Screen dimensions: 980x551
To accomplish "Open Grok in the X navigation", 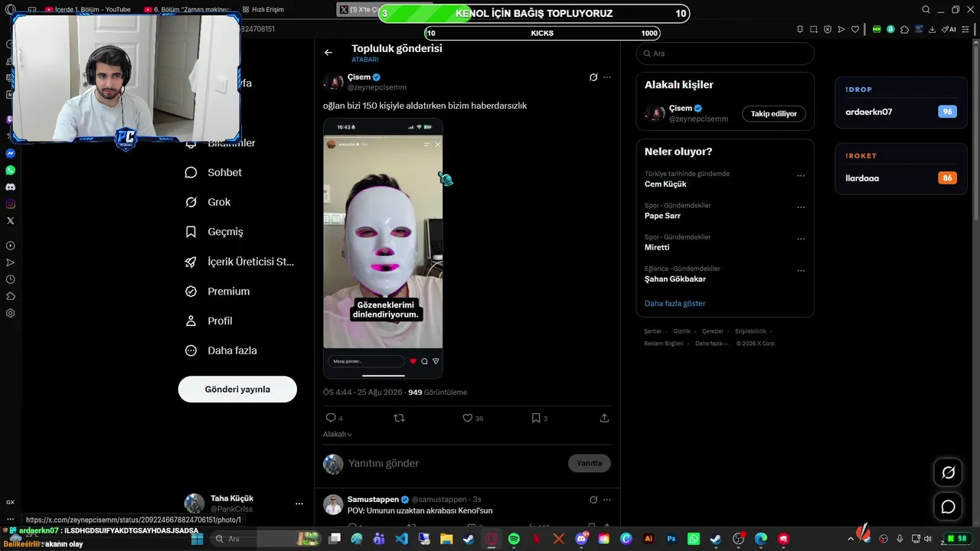I will tap(207, 202).
